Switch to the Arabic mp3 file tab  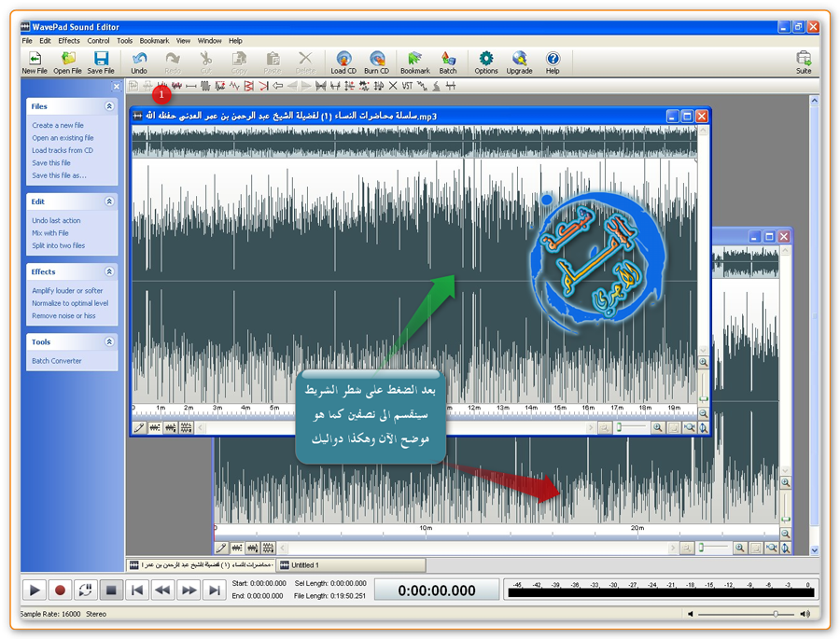202,565
